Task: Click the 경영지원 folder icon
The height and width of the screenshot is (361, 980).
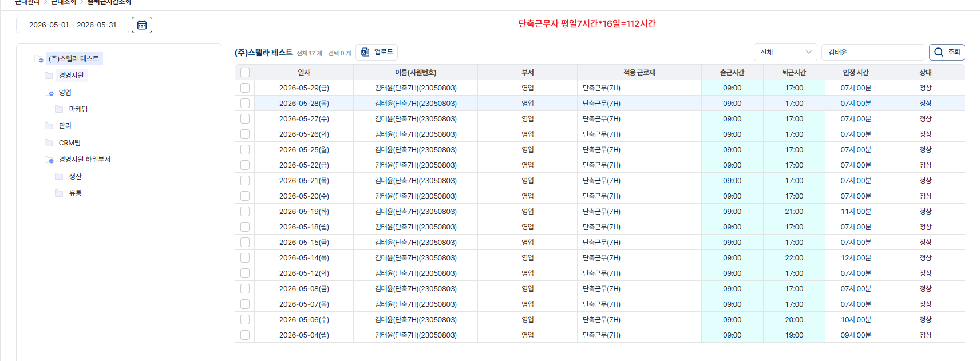Action: pos(49,76)
